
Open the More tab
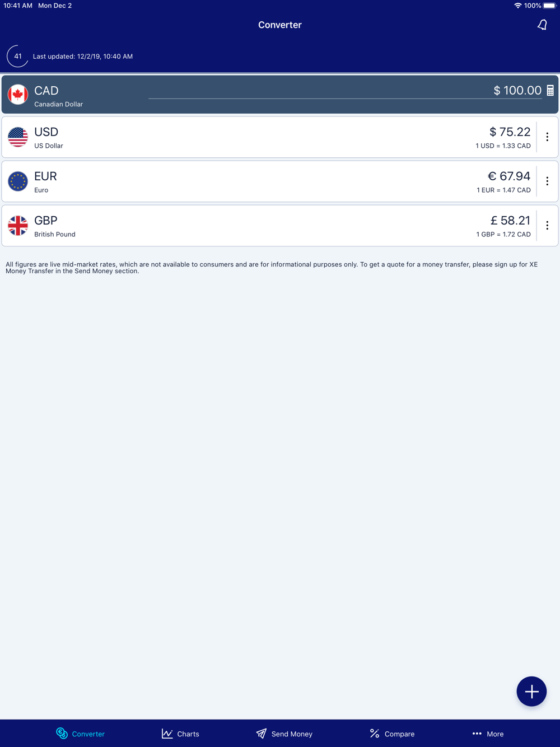(488, 734)
